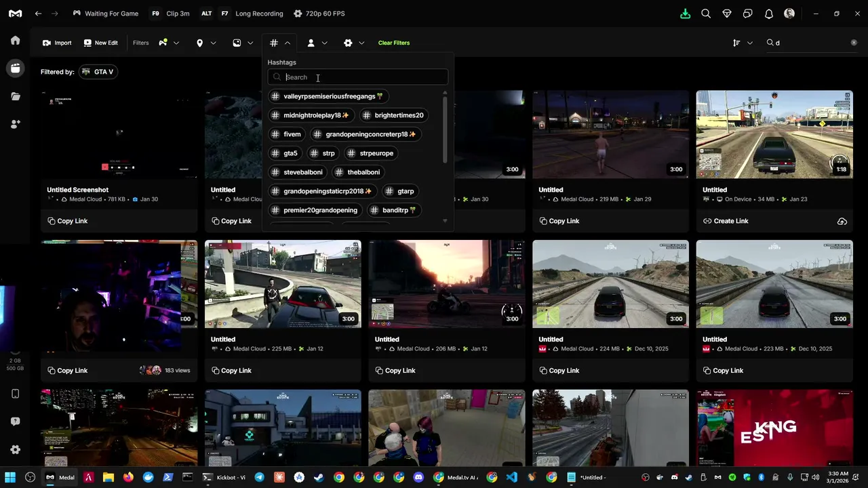Open the premium diamond icon
868x488 pixels.
coord(727,14)
